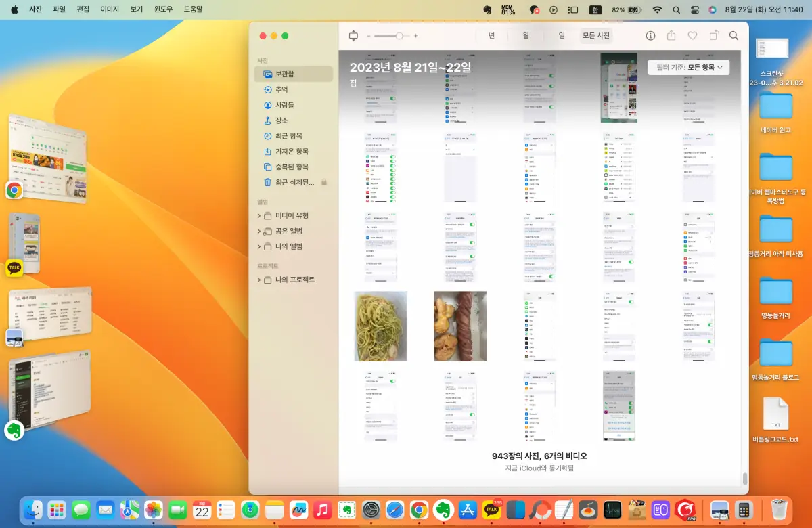Screen dimensions: 812x528
Task: Open 중복된 항목 duplicates
Action: click(x=293, y=167)
